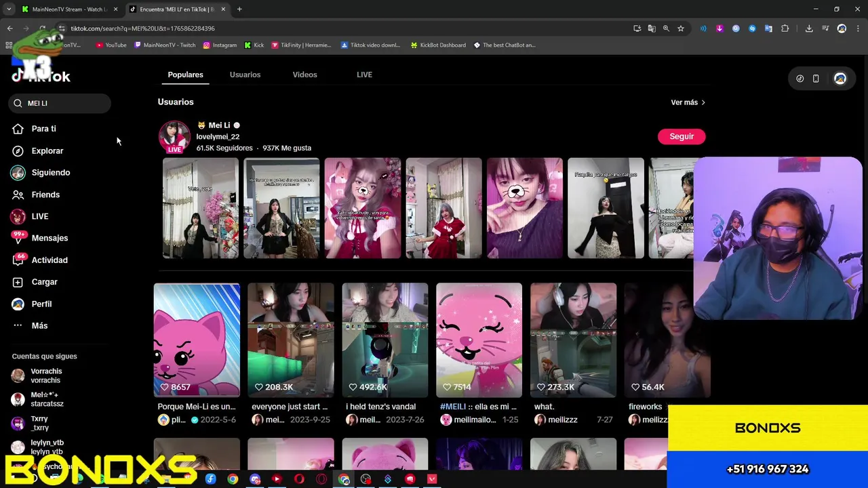Open Valorant from the taskbar
Image resolution: width=868 pixels, height=488 pixels.
(x=432, y=479)
